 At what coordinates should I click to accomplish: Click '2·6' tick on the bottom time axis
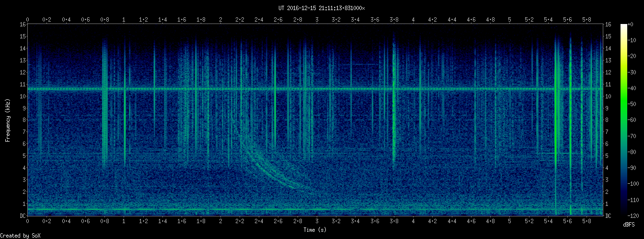278,221
